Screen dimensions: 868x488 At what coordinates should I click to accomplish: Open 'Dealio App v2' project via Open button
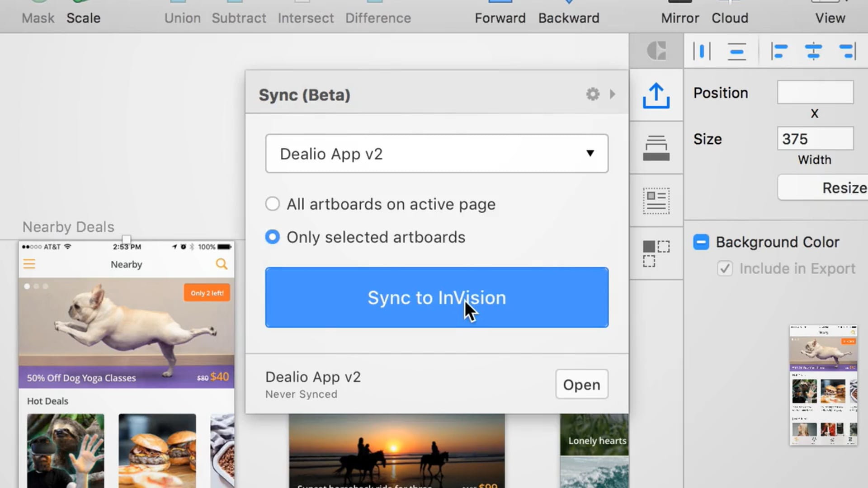coord(581,385)
